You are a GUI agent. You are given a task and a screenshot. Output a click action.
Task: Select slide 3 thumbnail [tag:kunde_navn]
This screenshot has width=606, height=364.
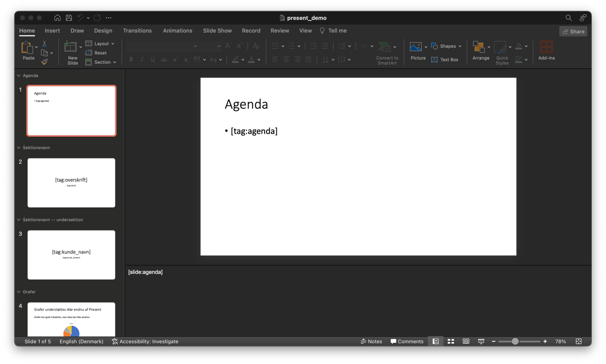tap(71, 255)
